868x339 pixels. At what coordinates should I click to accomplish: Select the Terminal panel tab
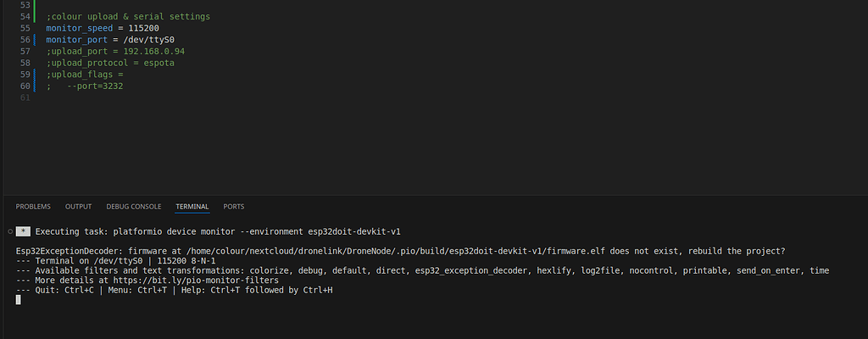[192, 206]
